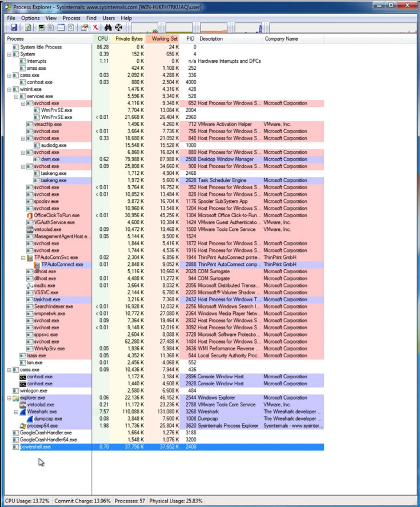Click the I/O mini graph with blue spike
The height and width of the screenshot is (507, 420).
[249, 28]
